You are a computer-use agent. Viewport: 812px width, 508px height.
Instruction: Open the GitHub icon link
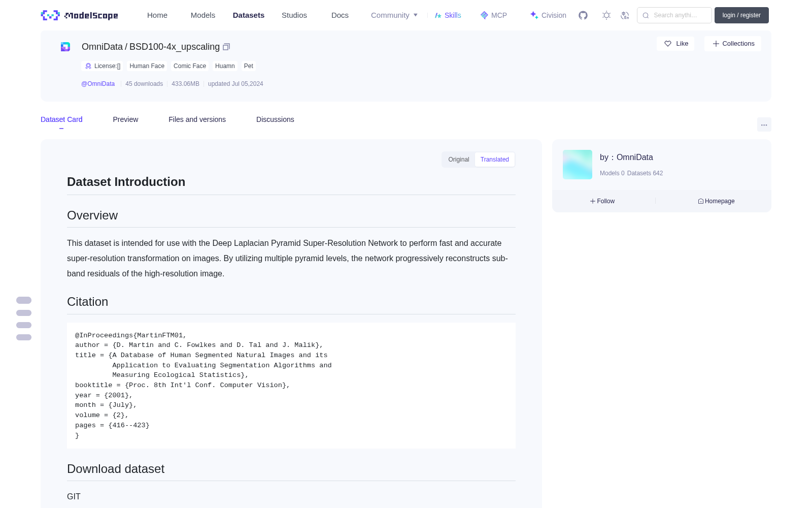click(583, 15)
